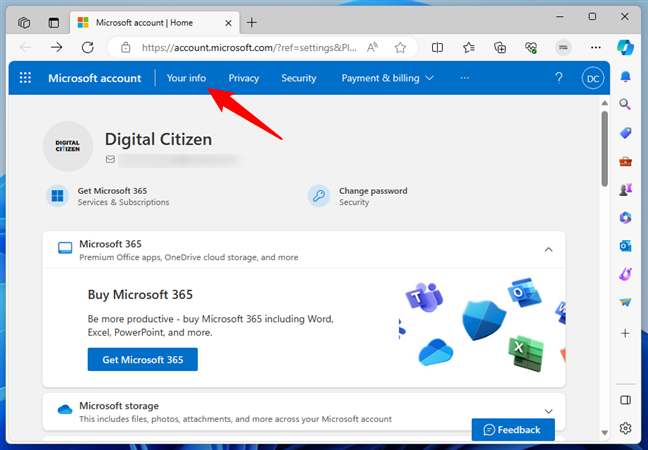The width and height of the screenshot is (648, 450).
Task: Open the Favorites list icon
Action: 469,48
